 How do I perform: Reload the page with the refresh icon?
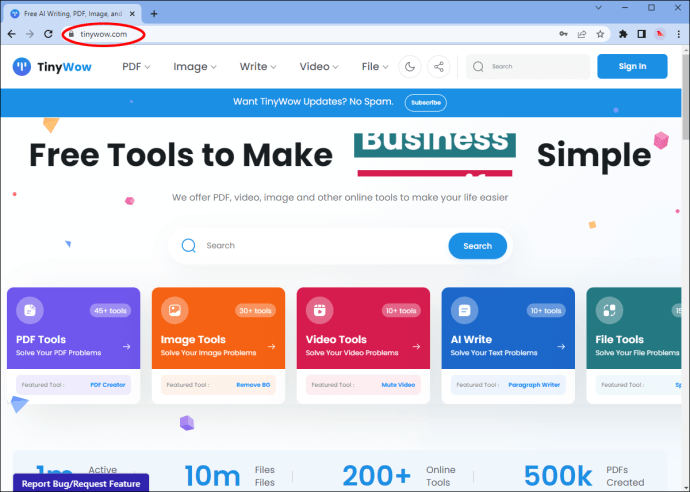point(48,34)
